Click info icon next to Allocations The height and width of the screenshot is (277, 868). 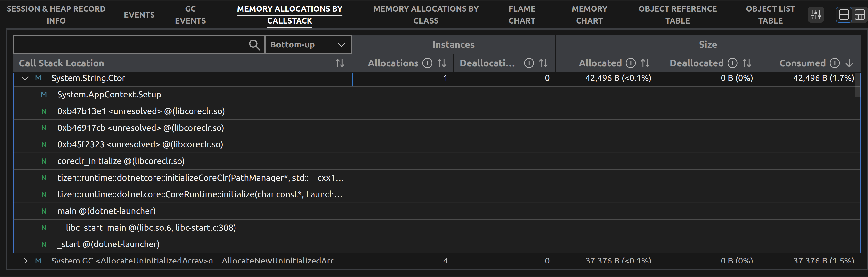(x=427, y=63)
